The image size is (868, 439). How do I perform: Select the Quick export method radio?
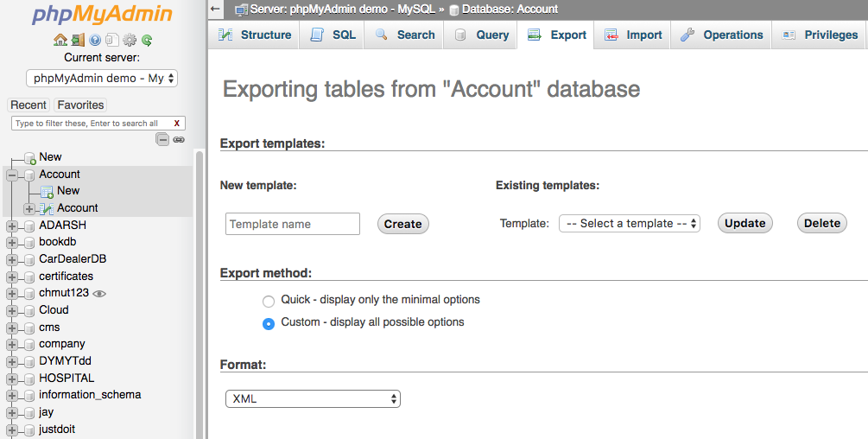269,301
